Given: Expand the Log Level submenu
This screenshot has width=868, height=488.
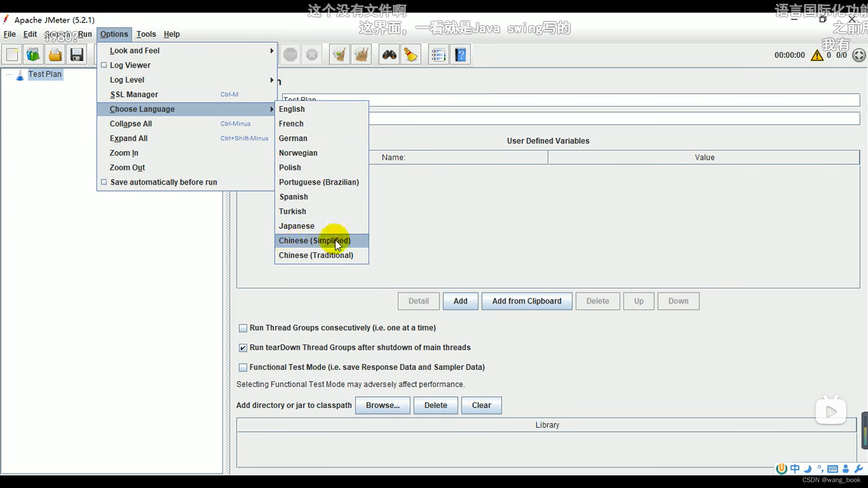Looking at the screenshot, I should [x=186, y=80].
